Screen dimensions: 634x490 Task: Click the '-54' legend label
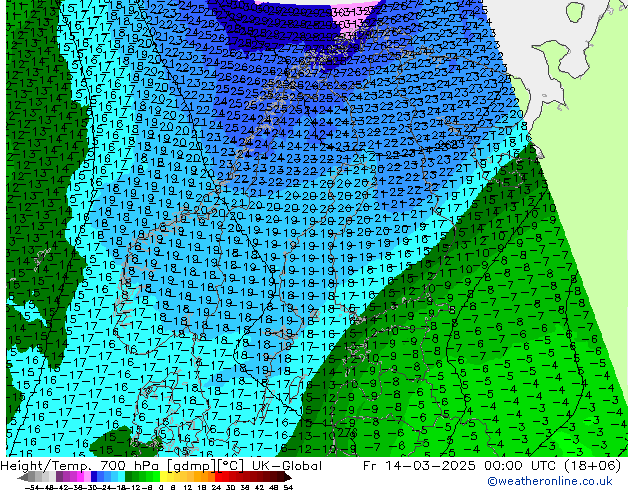pos(32,488)
